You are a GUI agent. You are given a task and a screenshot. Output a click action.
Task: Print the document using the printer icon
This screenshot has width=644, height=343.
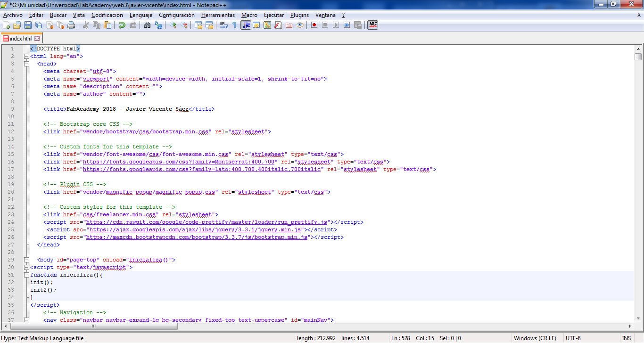pos(71,25)
